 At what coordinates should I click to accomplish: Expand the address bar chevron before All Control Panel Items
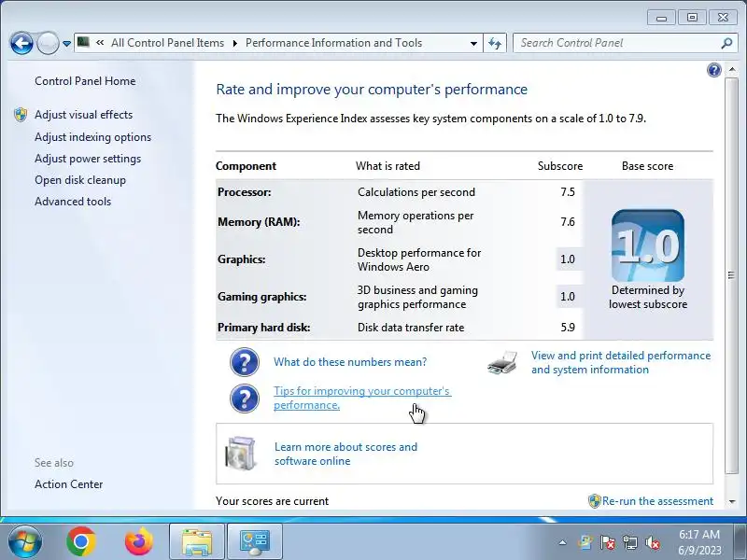pos(100,42)
